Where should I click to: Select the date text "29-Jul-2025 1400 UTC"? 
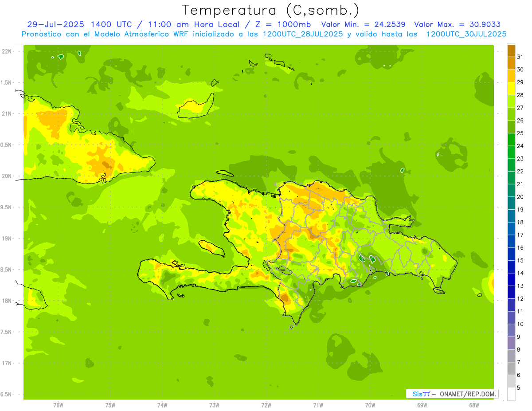click(x=79, y=24)
